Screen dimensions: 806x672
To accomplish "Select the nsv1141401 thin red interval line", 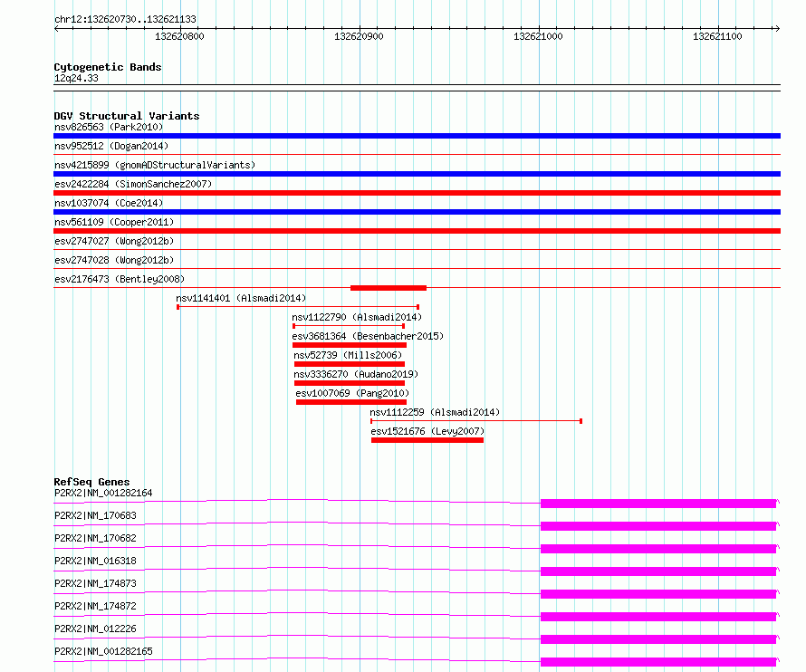I will pyautogui.click(x=298, y=307).
